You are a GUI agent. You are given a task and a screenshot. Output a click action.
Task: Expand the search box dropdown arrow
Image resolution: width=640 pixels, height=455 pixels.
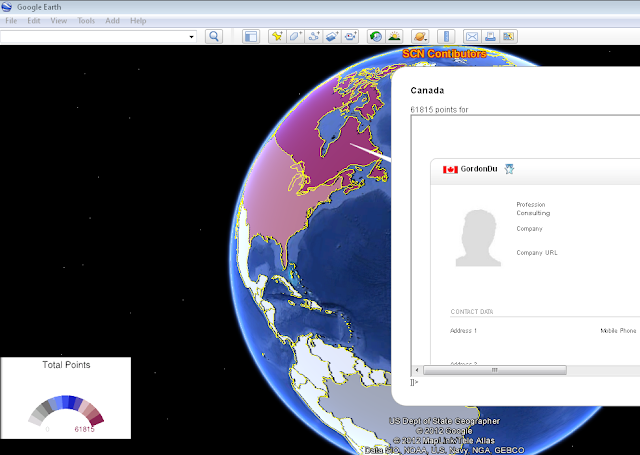coord(191,37)
